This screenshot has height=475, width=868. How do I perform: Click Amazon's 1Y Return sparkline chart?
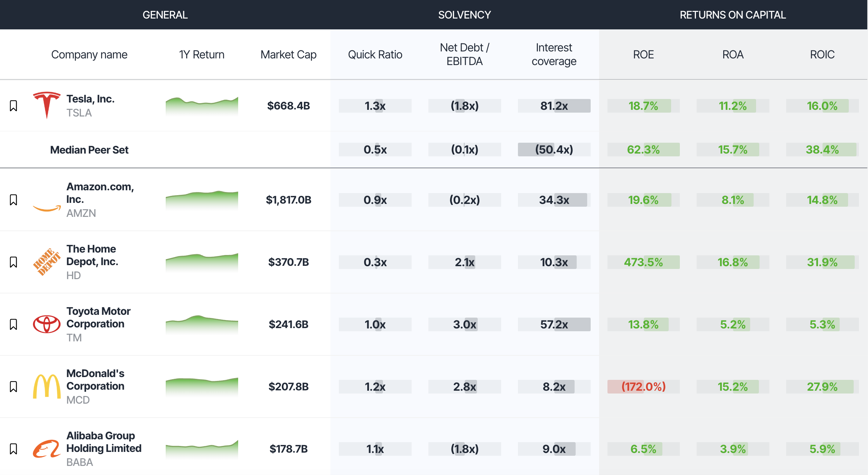pyautogui.click(x=201, y=200)
